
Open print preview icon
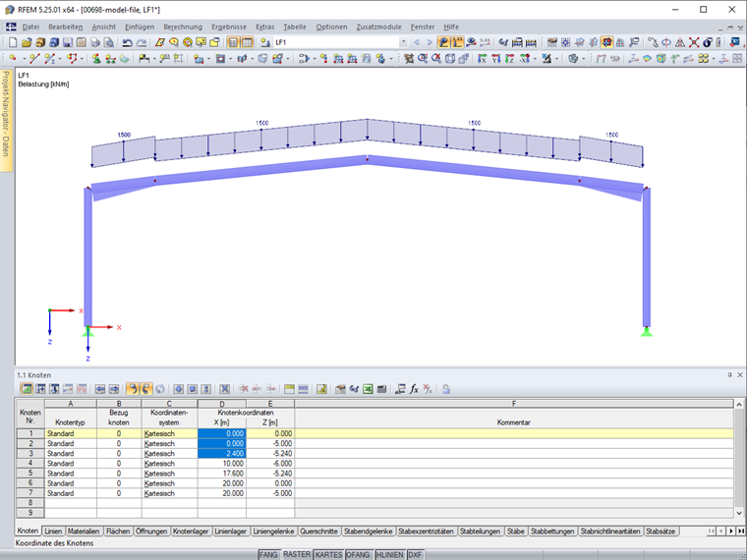(x=109, y=42)
